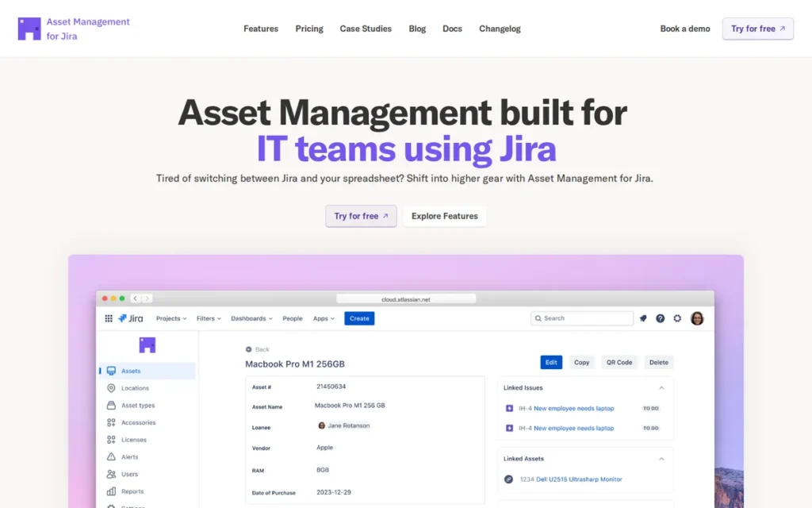Click the Assets sidebar icon
The height and width of the screenshot is (508, 812).
click(111, 371)
